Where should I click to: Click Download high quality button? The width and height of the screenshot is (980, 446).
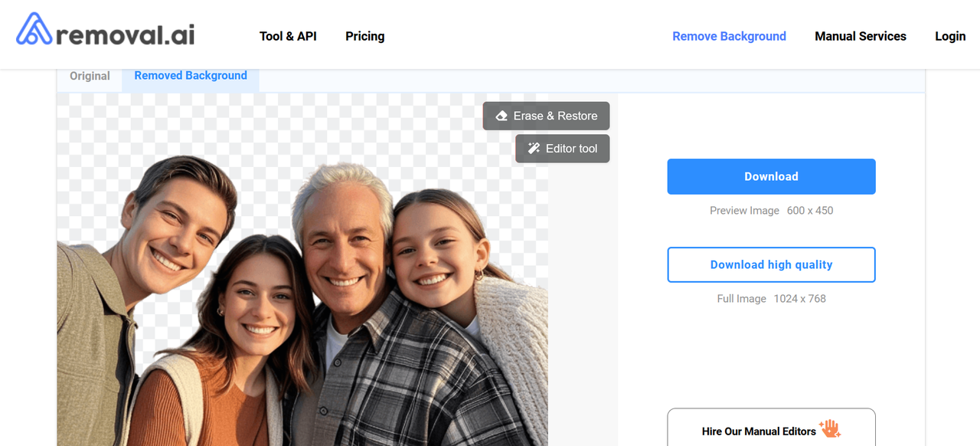771,264
